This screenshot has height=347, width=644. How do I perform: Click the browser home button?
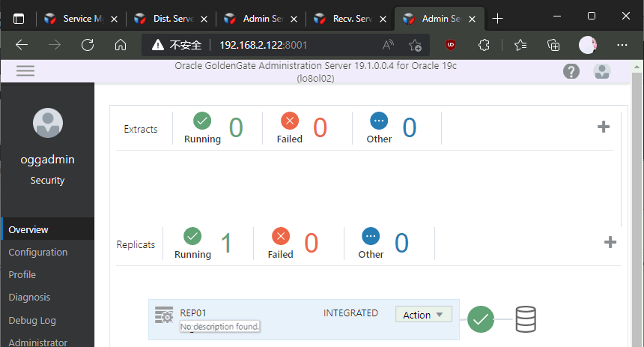[x=120, y=45]
